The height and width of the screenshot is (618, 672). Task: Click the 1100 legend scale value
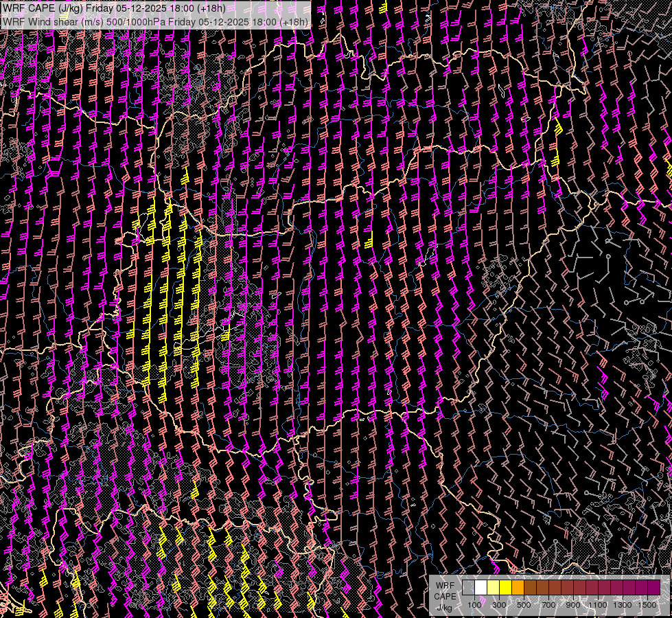coord(598,605)
